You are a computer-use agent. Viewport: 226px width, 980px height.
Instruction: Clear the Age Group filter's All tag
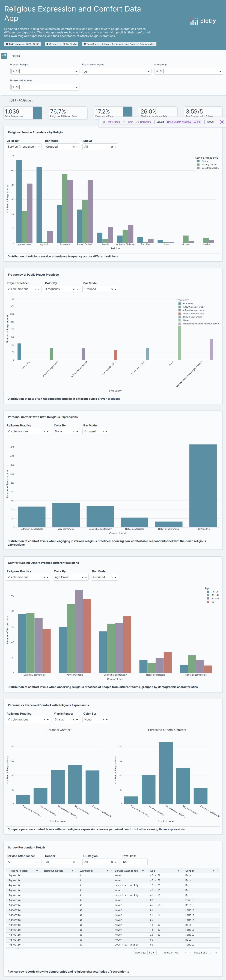pyautogui.click(x=157, y=71)
